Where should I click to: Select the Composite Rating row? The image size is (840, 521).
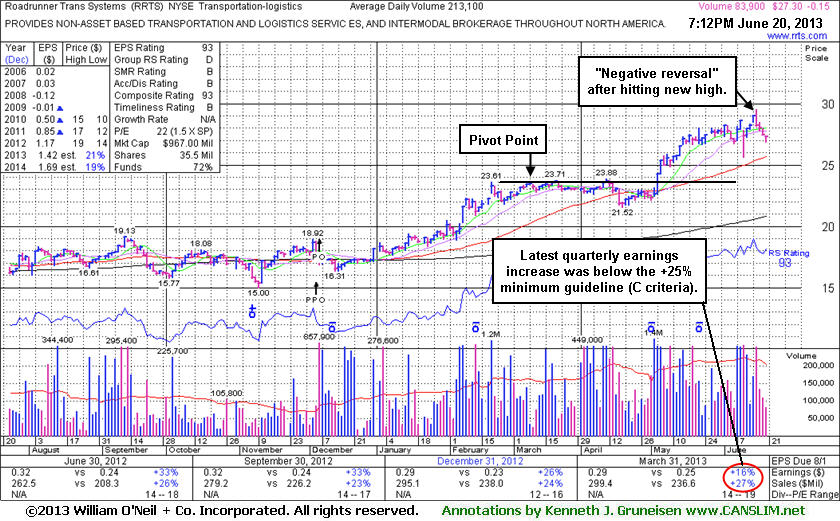[x=163, y=95]
